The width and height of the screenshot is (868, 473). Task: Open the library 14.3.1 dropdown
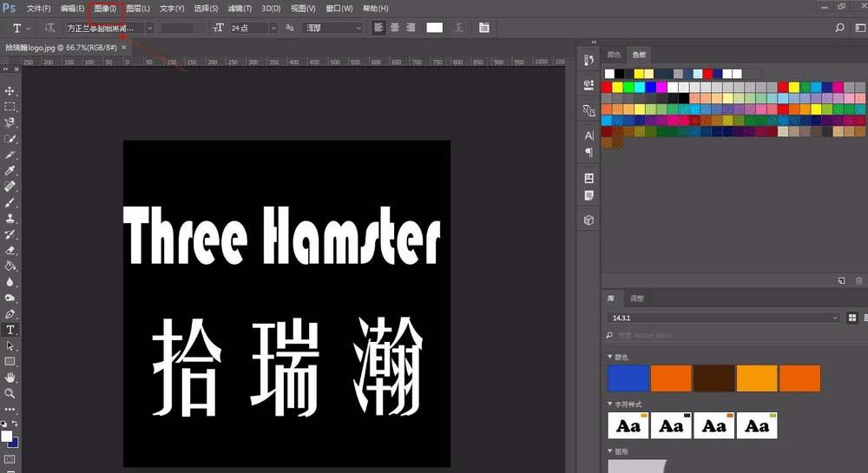coord(724,318)
